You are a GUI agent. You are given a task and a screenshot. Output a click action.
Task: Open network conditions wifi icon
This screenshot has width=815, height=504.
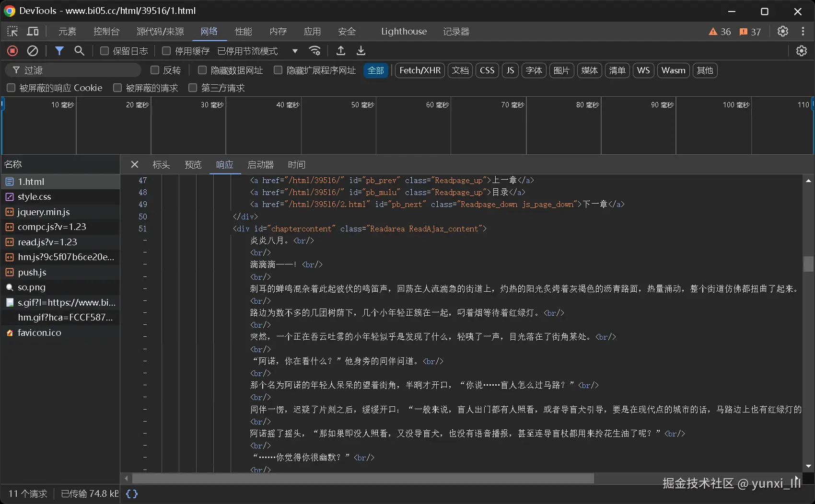(315, 51)
